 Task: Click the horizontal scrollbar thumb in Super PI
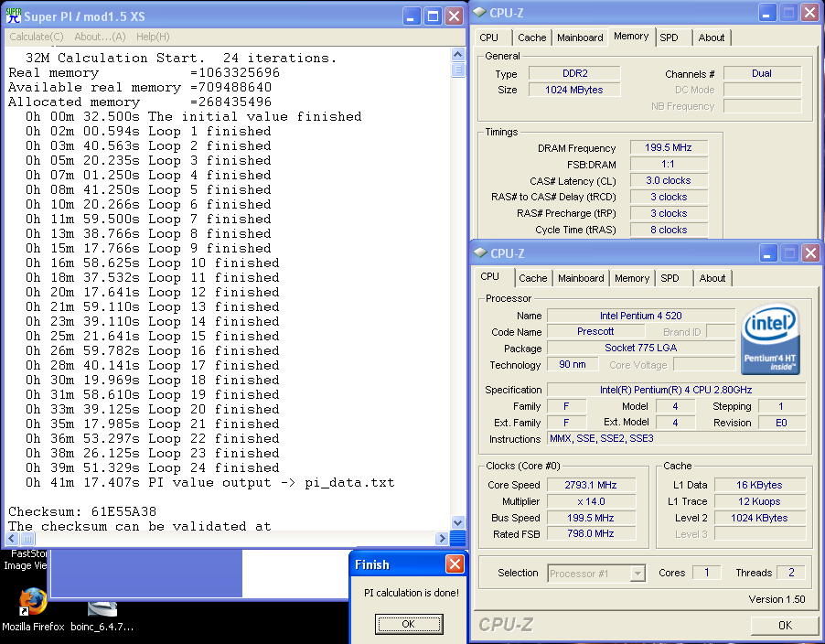(27, 538)
